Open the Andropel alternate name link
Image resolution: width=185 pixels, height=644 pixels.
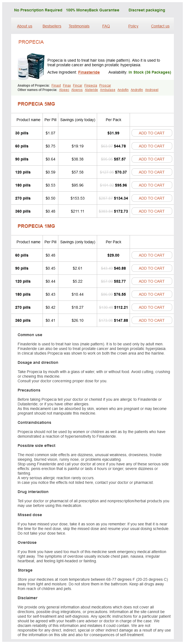[152, 90]
